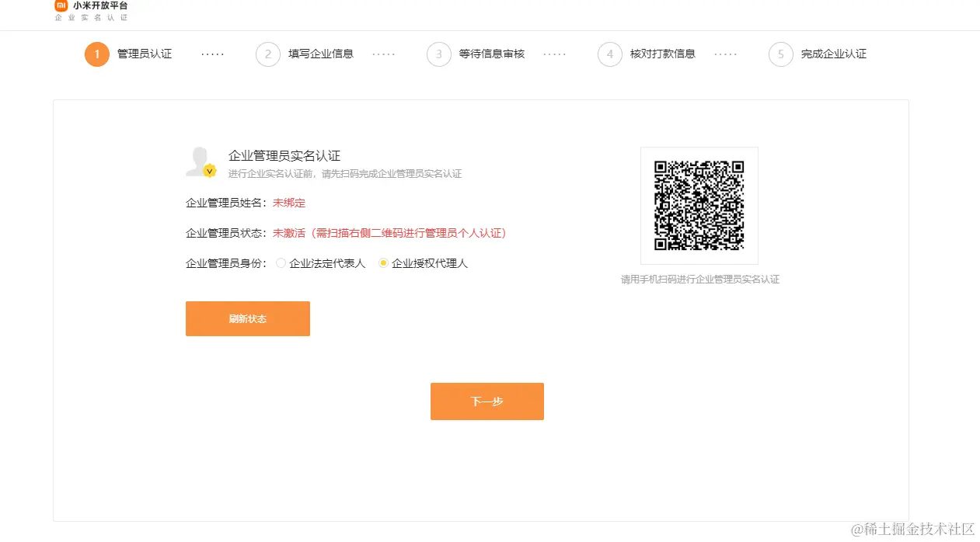This screenshot has width=980, height=542.
Task: Click the 完成企业认证 step label
Action: coord(834,54)
